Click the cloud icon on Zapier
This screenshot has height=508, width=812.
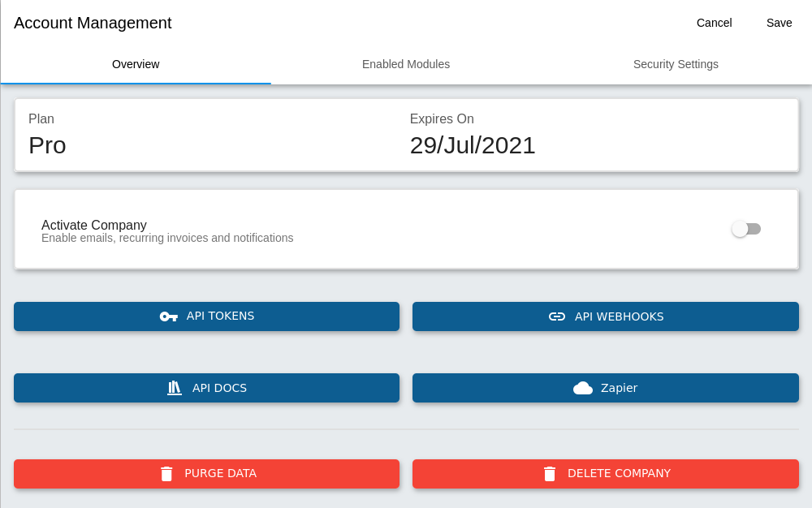[583, 388]
